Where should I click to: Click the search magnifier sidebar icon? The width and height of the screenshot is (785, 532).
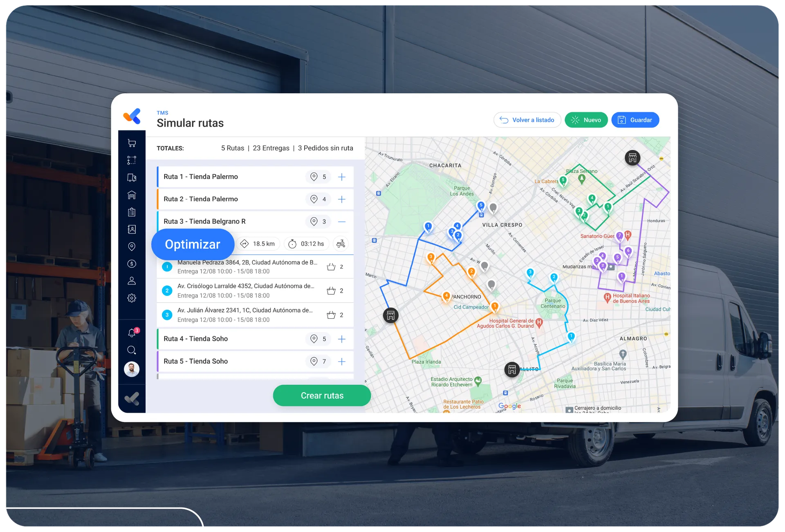pyautogui.click(x=132, y=350)
